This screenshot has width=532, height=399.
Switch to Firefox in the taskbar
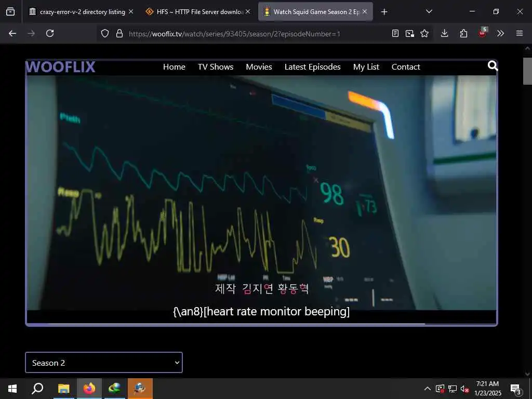(89, 389)
